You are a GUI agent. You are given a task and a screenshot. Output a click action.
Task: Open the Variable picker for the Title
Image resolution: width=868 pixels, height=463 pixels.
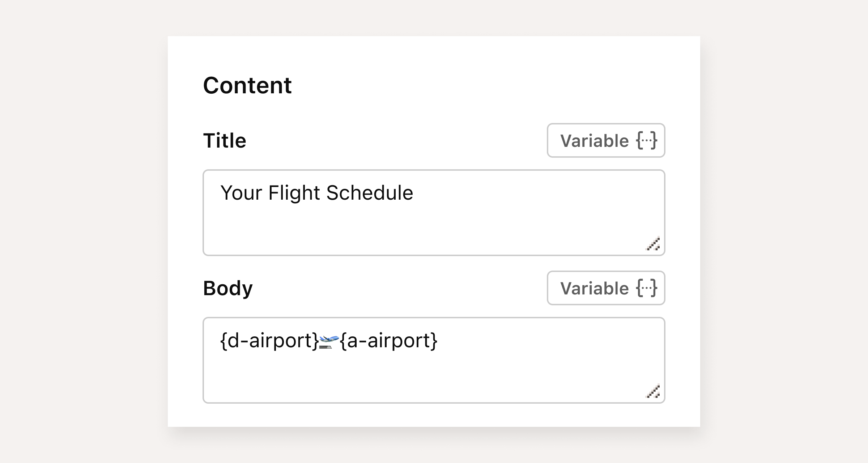click(606, 141)
